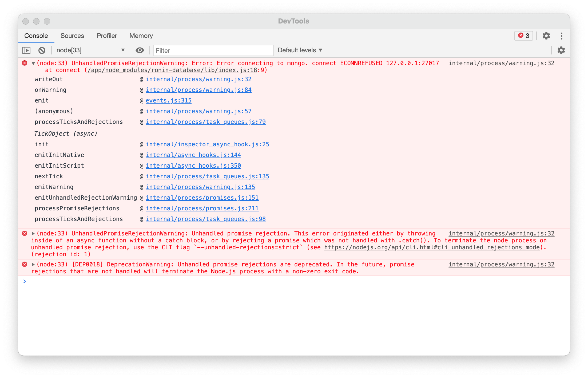This screenshot has width=588, height=378.
Task: Click error icon of the DEP0018 message
Action: pyautogui.click(x=25, y=264)
